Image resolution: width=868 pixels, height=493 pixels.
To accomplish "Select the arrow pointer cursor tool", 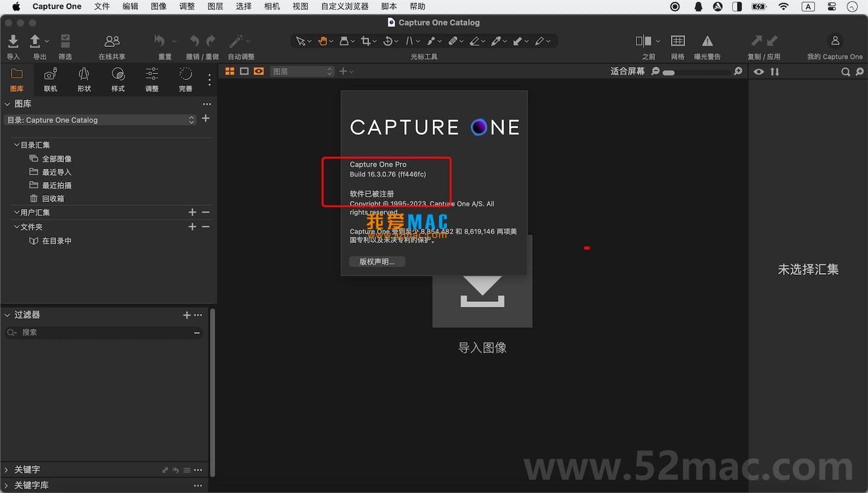I will pos(300,41).
